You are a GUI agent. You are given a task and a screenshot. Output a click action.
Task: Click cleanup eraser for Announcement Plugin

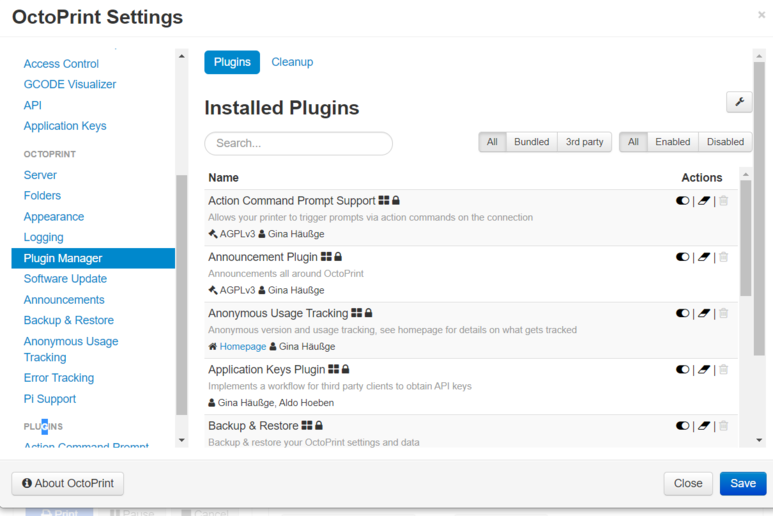coord(704,257)
